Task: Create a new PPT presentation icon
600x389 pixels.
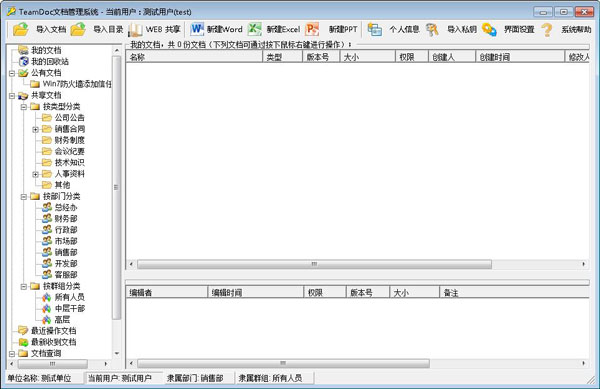Action: click(x=313, y=29)
